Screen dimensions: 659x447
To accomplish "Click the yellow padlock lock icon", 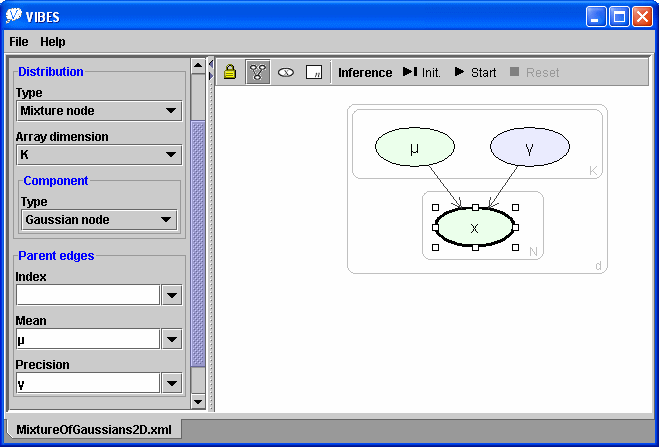I will click(x=230, y=72).
